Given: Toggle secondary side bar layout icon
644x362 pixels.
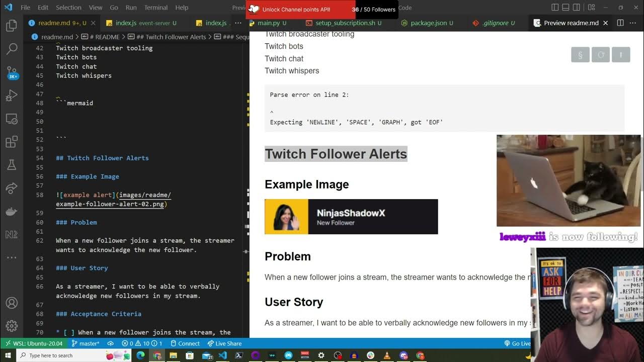Looking at the screenshot, I should (x=577, y=8).
